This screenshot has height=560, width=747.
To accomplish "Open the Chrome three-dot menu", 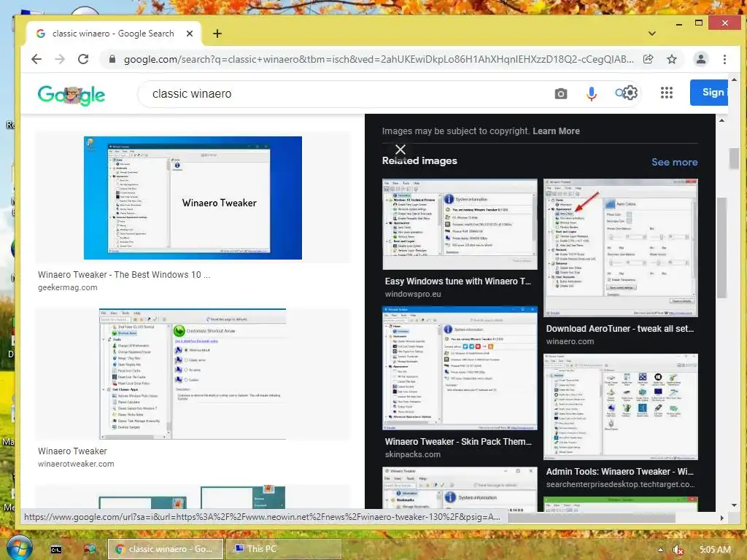I will (x=724, y=59).
